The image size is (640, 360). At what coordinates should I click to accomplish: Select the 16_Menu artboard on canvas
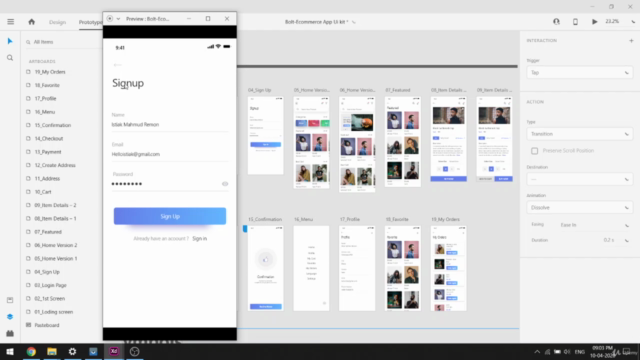click(311, 268)
